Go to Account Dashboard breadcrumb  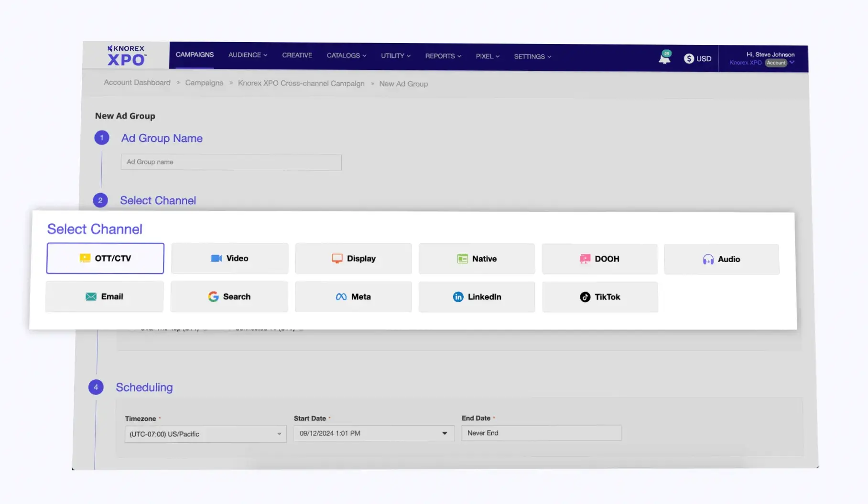137,82
